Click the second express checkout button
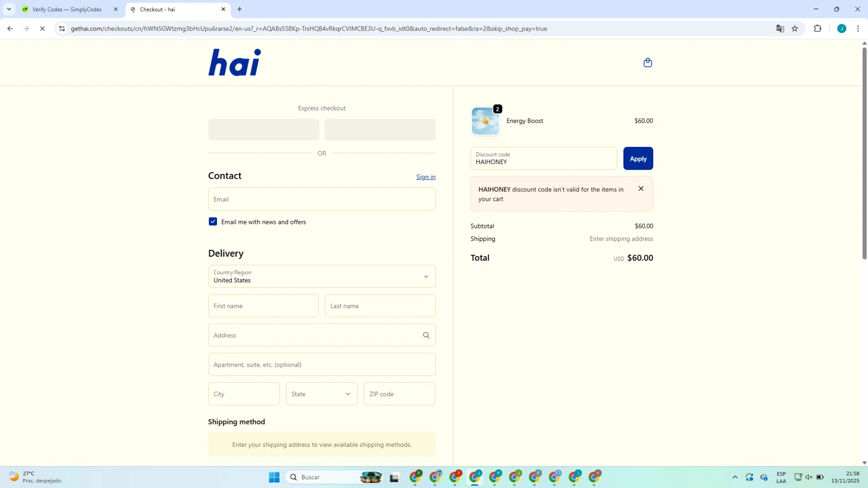Viewport: 868px width, 488px height. click(380, 130)
